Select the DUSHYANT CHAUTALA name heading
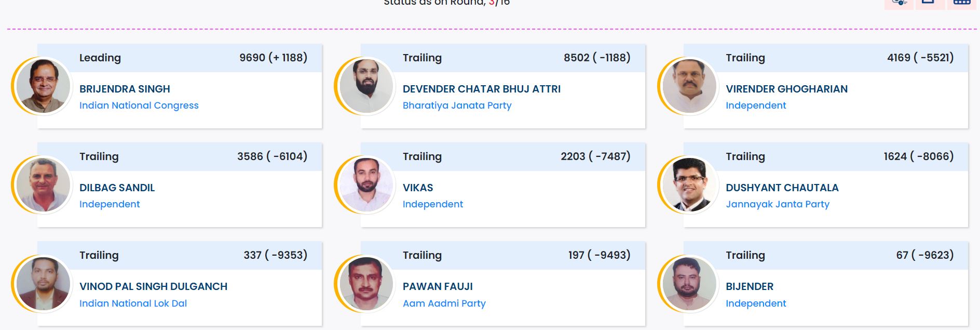The height and width of the screenshot is (330, 980). [782, 188]
